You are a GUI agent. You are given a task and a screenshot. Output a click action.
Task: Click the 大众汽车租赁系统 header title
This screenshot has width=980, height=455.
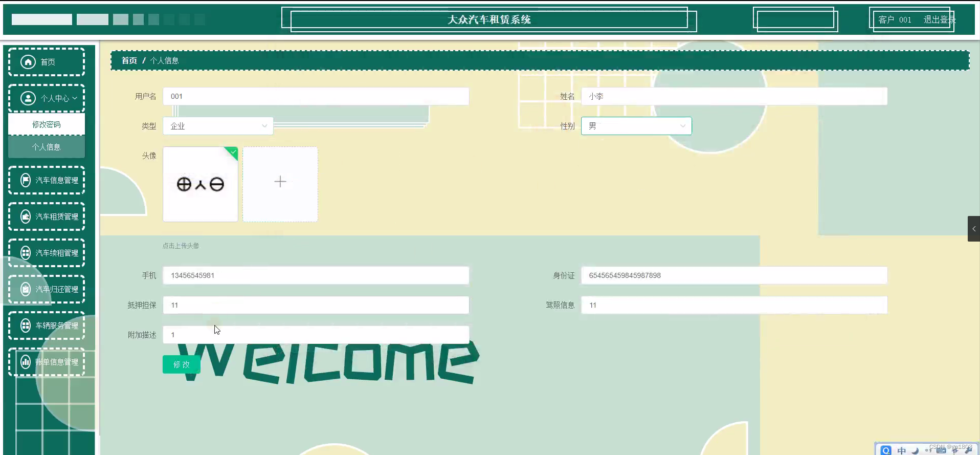tap(489, 19)
